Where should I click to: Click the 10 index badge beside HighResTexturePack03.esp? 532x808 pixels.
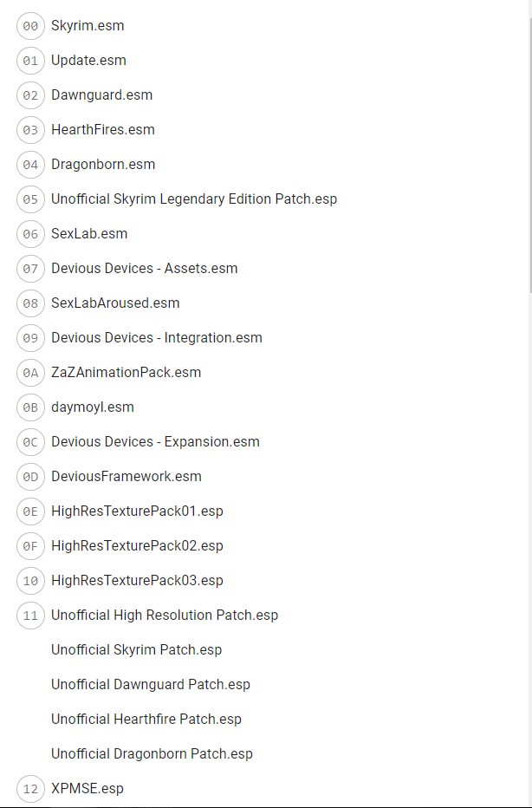(x=30, y=581)
